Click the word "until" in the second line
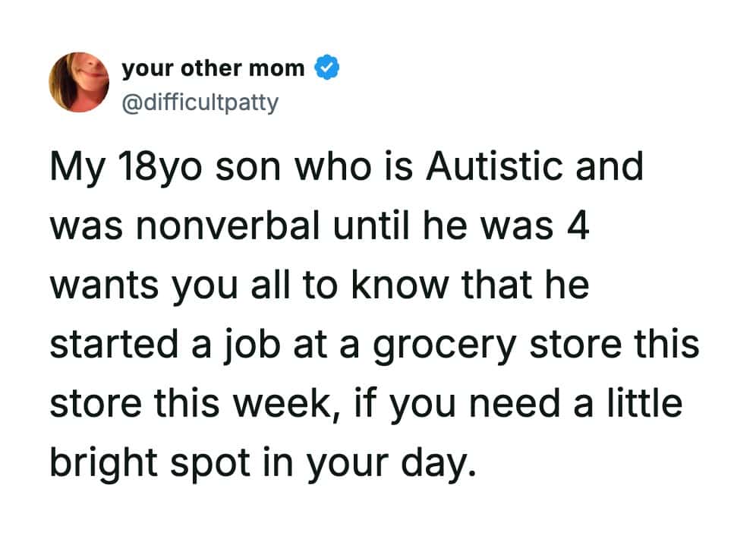Screen dimensions: 756x539 (369, 226)
